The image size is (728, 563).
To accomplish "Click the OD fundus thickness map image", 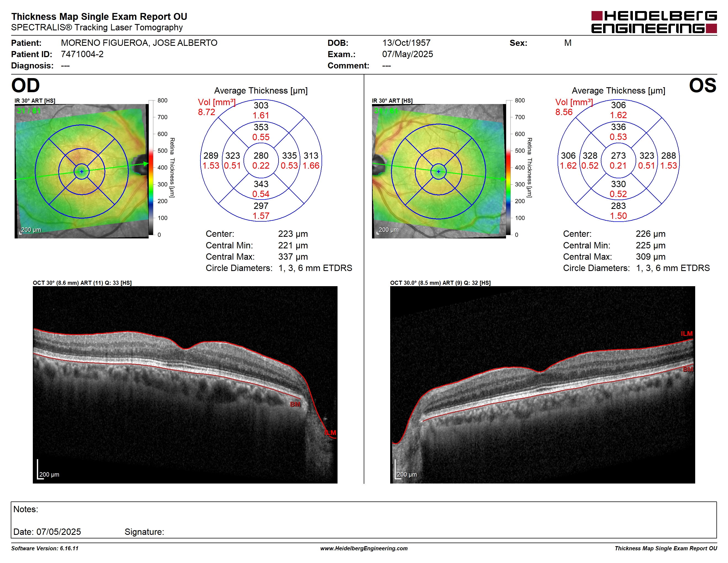I will pyautogui.click(x=81, y=171).
